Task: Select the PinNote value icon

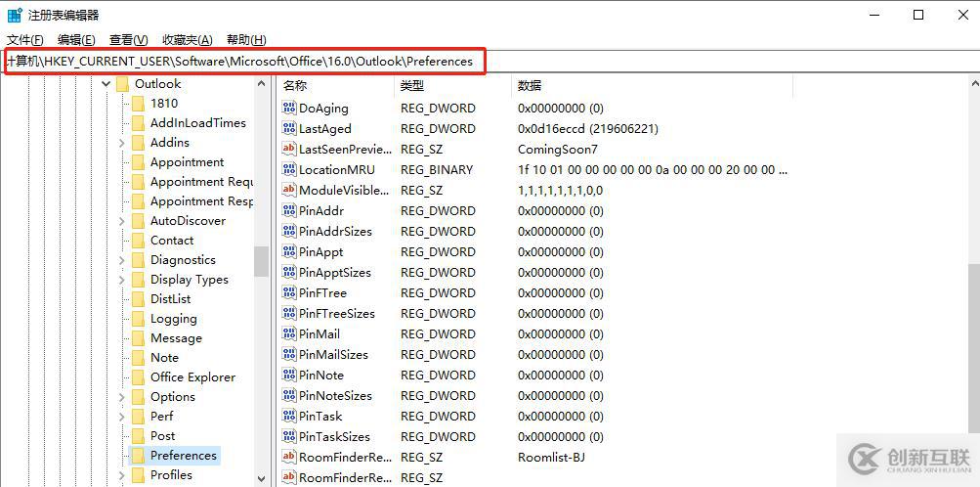Action: (x=289, y=376)
